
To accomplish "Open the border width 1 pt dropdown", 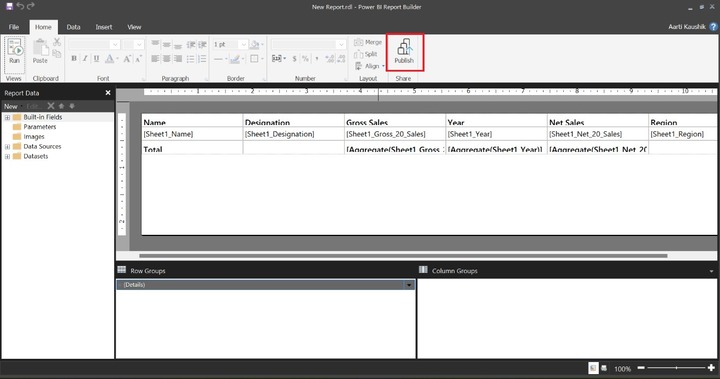I will (x=243, y=45).
